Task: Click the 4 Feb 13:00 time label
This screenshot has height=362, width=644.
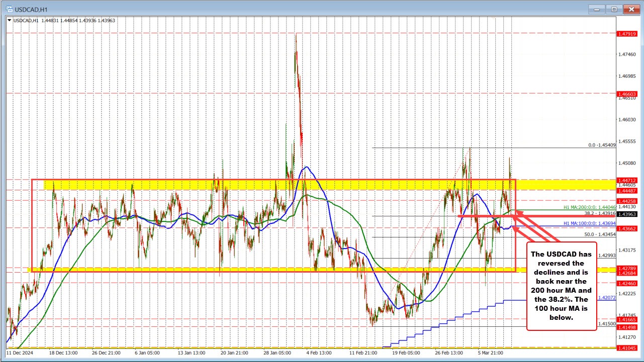Action: point(319,352)
